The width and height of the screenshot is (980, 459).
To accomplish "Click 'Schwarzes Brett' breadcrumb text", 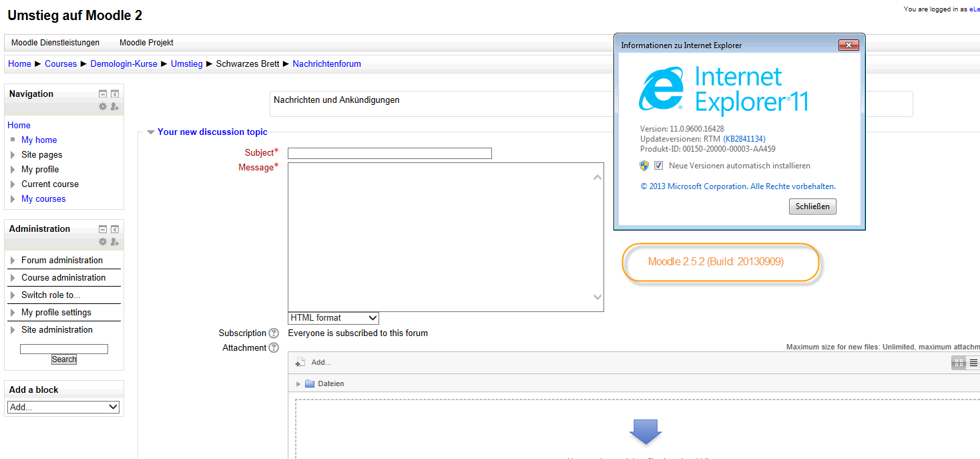I will [x=248, y=64].
